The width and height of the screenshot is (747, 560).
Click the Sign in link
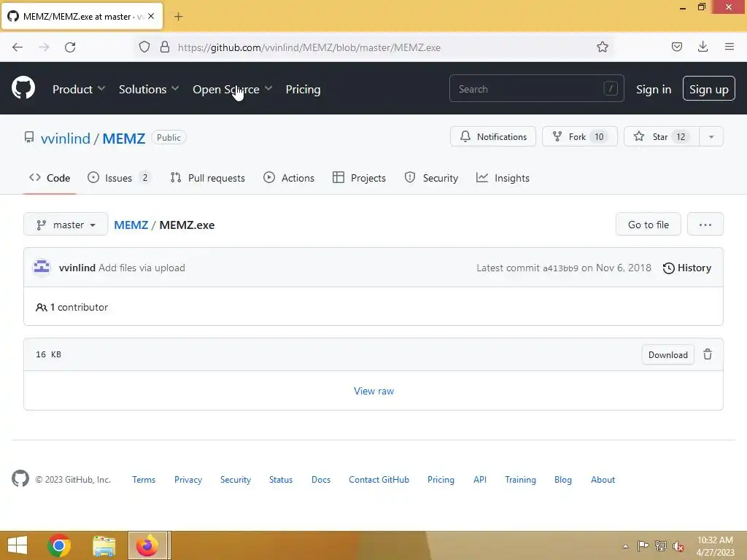click(653, 89)
